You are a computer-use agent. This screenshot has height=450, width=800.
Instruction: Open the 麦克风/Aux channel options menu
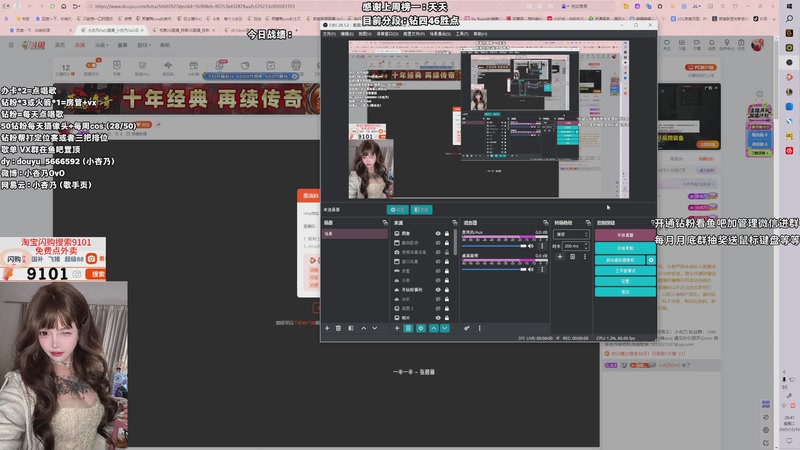tap(542, 246)
